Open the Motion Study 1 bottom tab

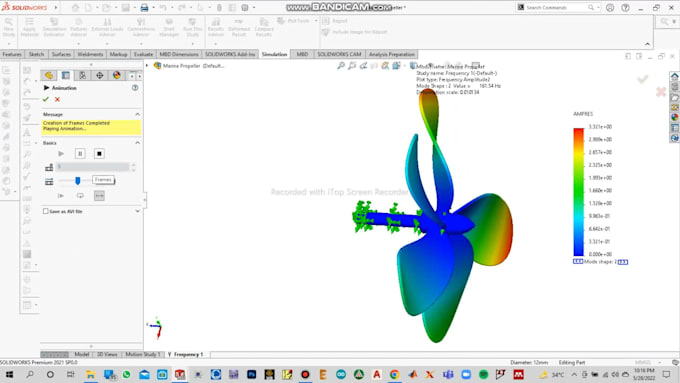click(x=143, y=354)
